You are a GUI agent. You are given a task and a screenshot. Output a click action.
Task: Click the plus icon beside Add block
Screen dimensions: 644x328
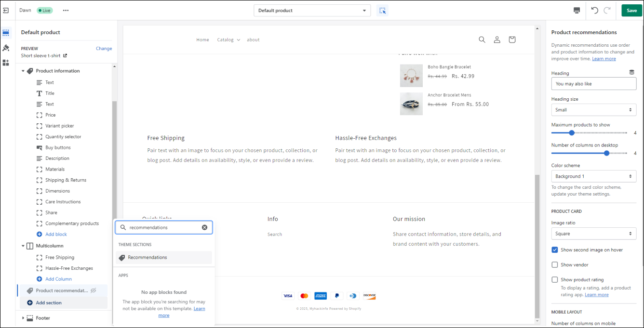tap(40, 234)
